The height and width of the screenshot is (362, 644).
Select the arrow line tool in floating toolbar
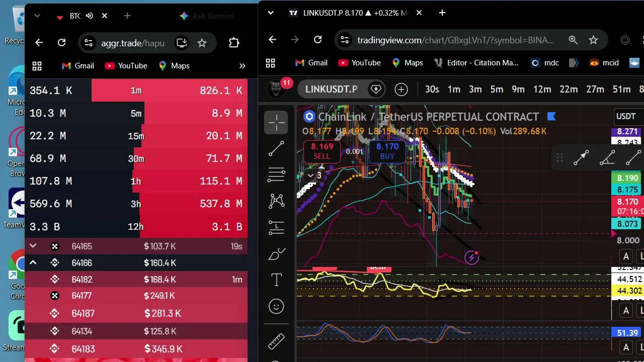click(581, 158)
